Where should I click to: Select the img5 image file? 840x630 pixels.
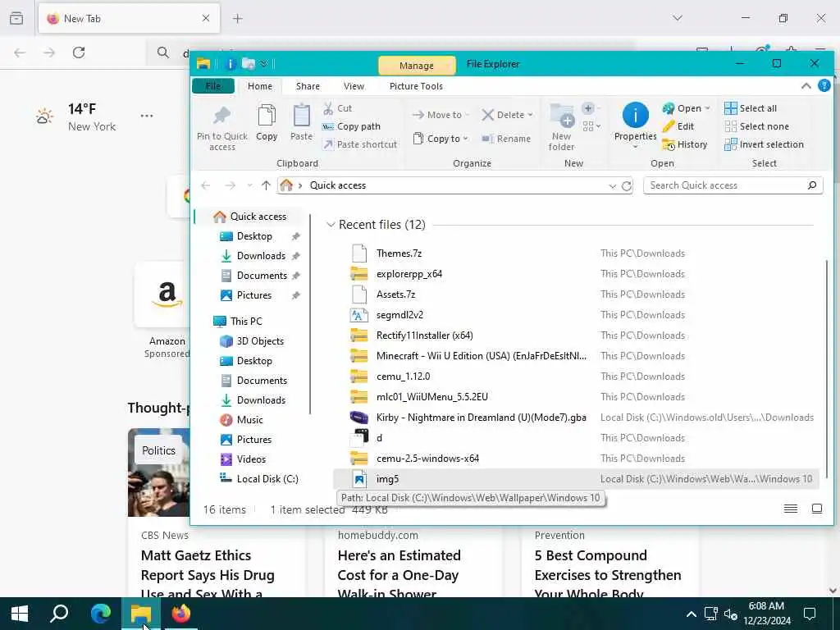(x=576, y=479)
